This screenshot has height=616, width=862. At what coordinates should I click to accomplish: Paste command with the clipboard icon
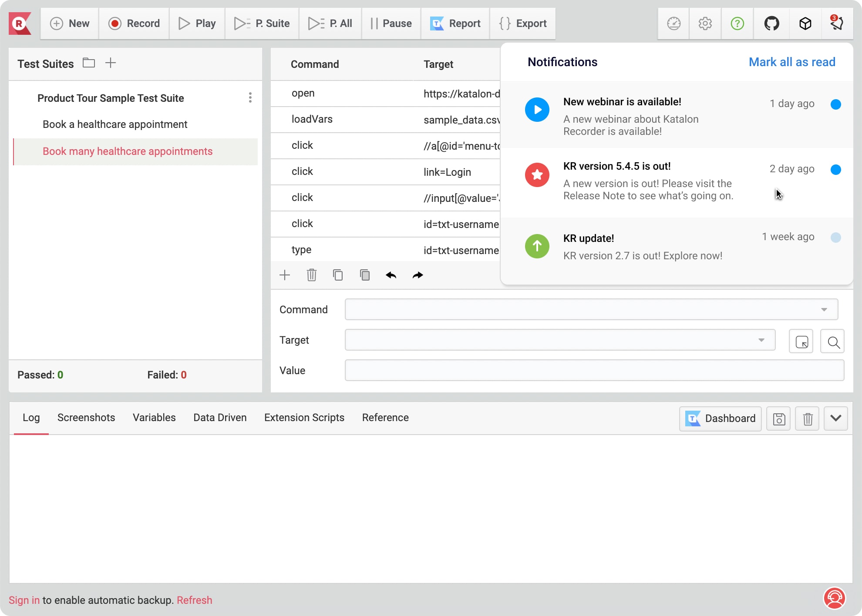click(x=365, y=275)
